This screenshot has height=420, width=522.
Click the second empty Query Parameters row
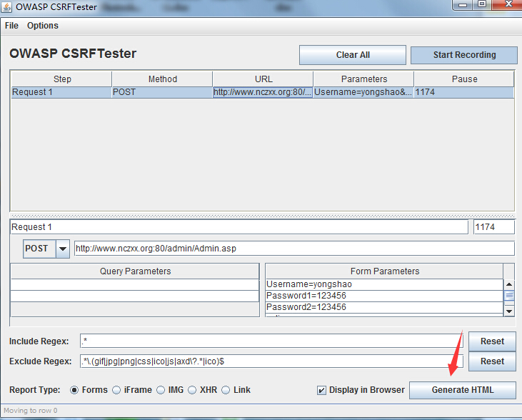pos(135,296)
